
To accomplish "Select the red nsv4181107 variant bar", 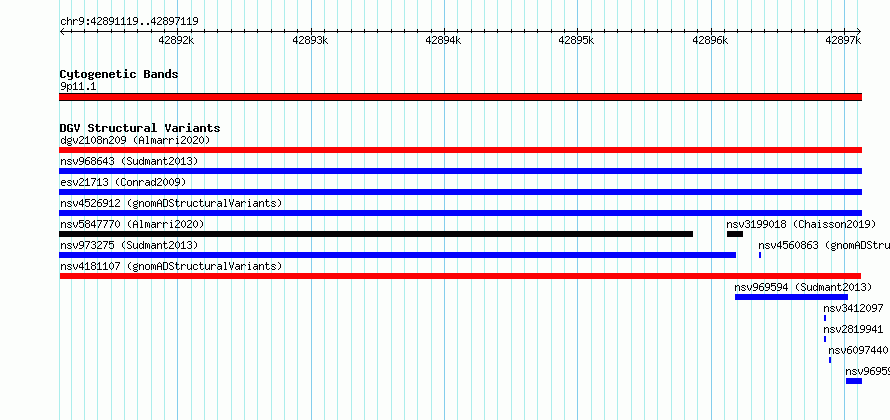I will (x=460, y=276).
